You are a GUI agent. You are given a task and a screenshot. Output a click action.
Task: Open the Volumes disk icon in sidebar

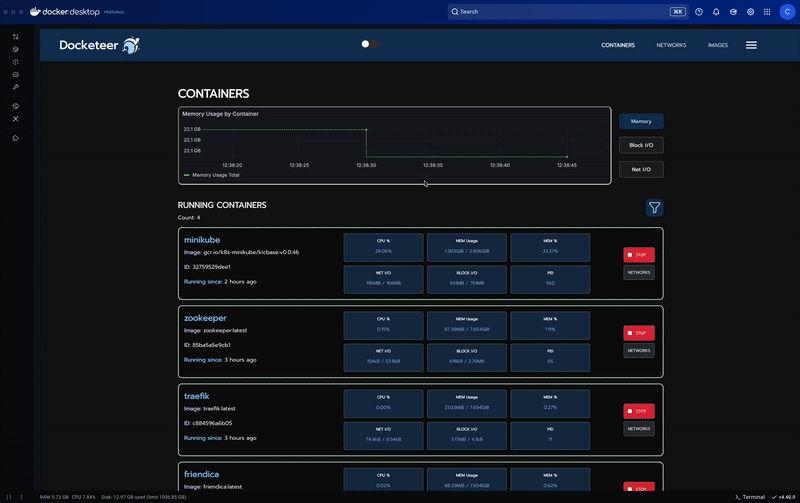click(15, 74)
